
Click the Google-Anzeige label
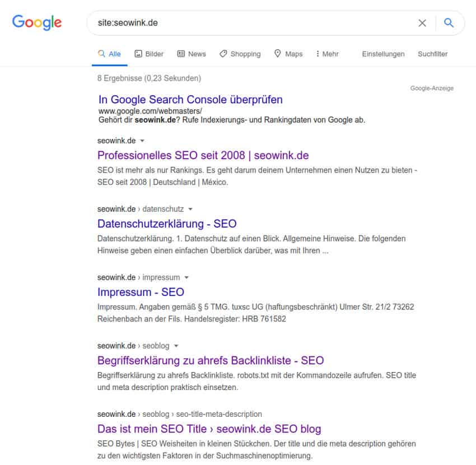[432, 89]
